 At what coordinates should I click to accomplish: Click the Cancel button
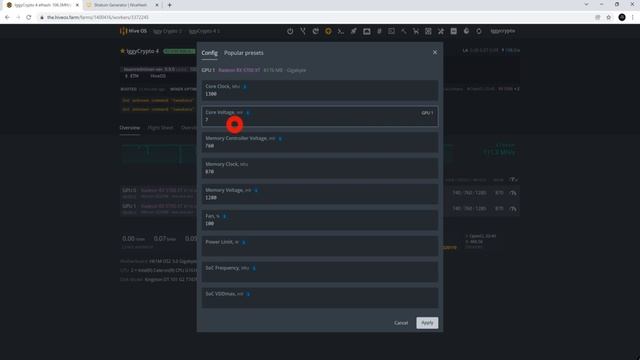[x=401, y=323]
